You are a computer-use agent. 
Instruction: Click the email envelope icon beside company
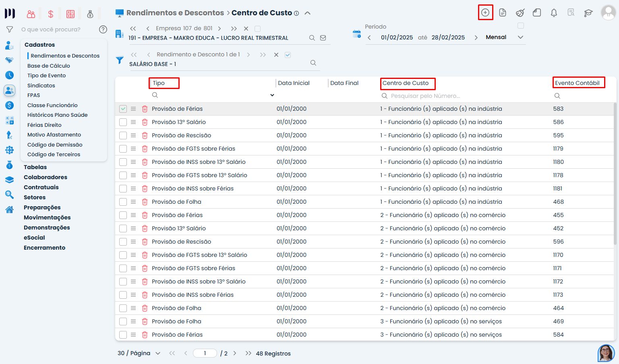[323, 38]
